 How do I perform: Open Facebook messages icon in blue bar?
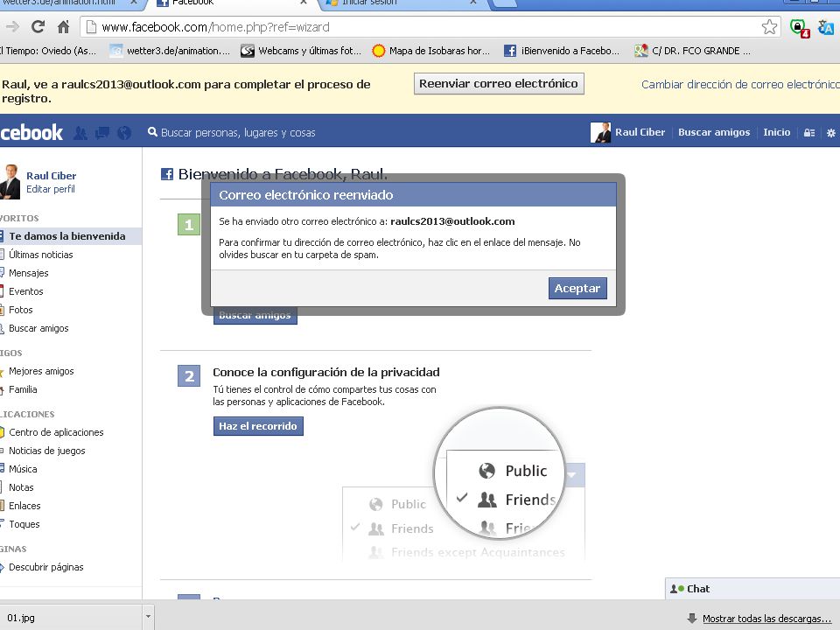coord(102,132)
